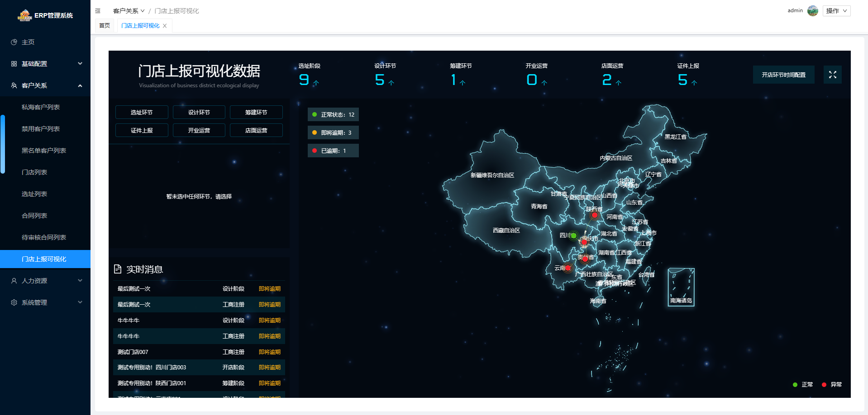Open the 客户关系 breadcrumb dropdown
This screenshot has height=415, width=868.
(129, 11)
